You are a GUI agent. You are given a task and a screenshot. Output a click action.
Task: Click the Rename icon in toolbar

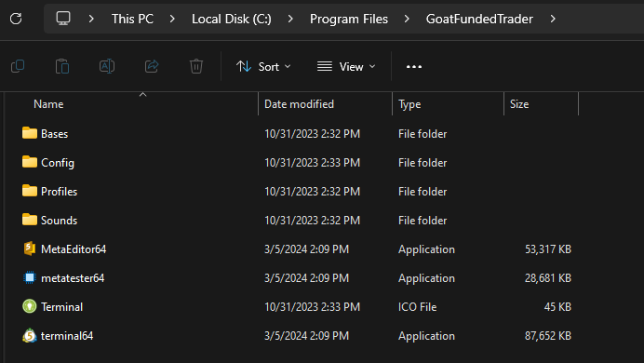point(107,66)
